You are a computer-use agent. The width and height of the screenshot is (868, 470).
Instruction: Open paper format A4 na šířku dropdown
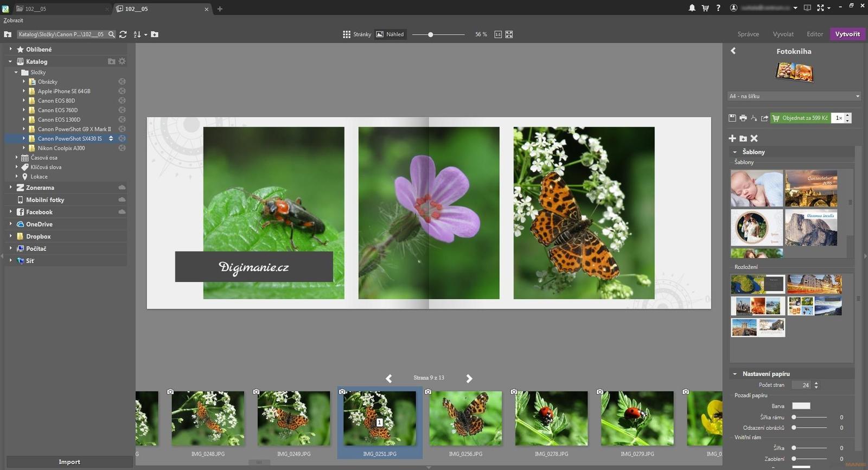click(x=794, y=96)
